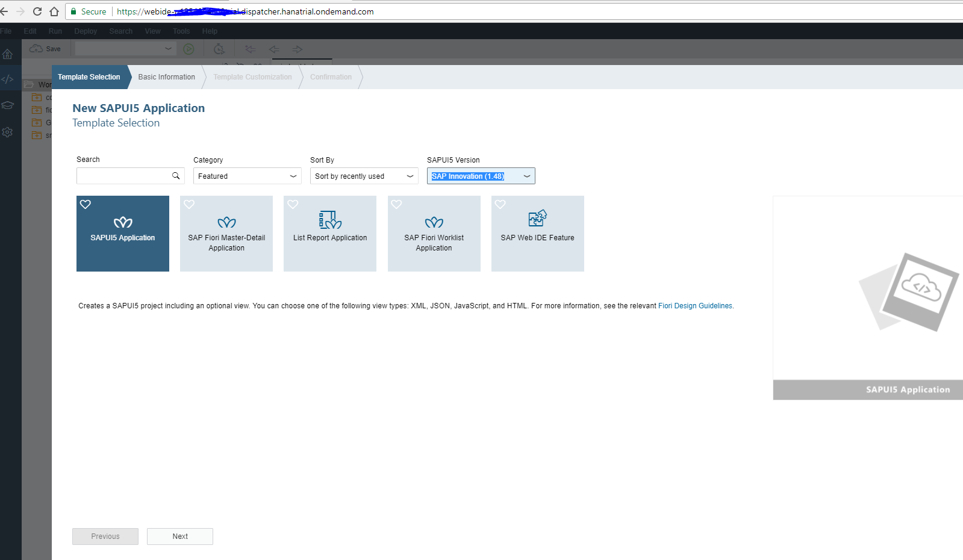Image resolution: width=963 pixels, height=560 pixels.
Task: Open the Preferences gear icon in sidebar
Action: pos(7,132)
